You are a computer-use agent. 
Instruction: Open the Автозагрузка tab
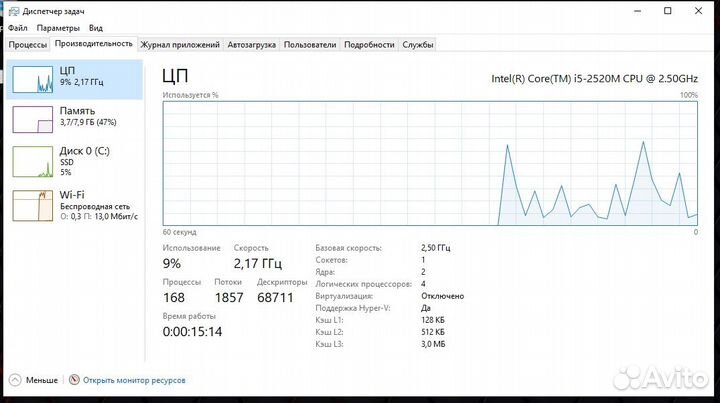click(x=252, y=45)
